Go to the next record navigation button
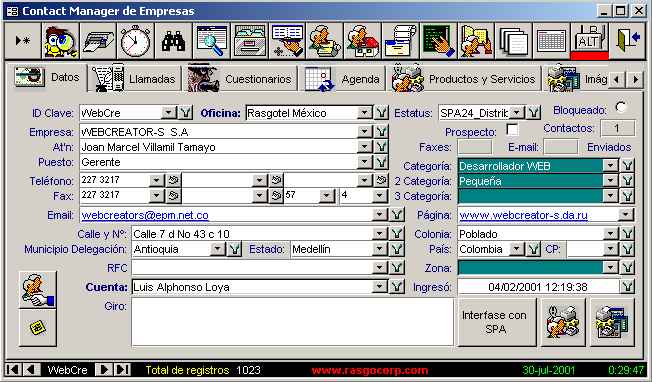Viewport: 652px width, 382px height. (x=104, y=370)
